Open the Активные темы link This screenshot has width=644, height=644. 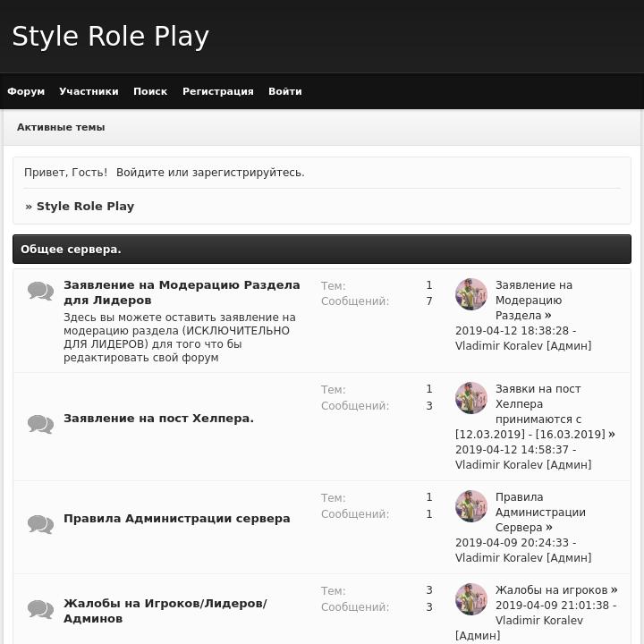coord(61,127)
